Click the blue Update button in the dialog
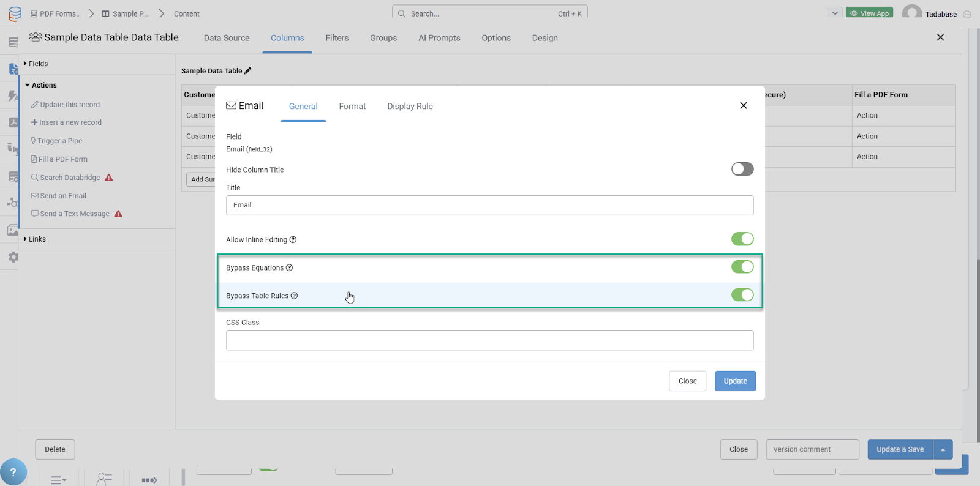The height and width of the screenshot is (486, 980). 735,381
